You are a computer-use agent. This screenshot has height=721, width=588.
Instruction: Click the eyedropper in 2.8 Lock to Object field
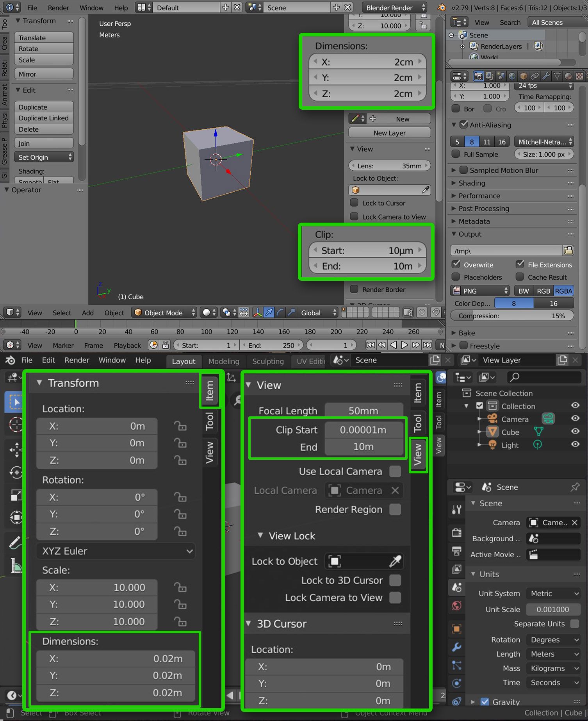click(x=395, y=561)
